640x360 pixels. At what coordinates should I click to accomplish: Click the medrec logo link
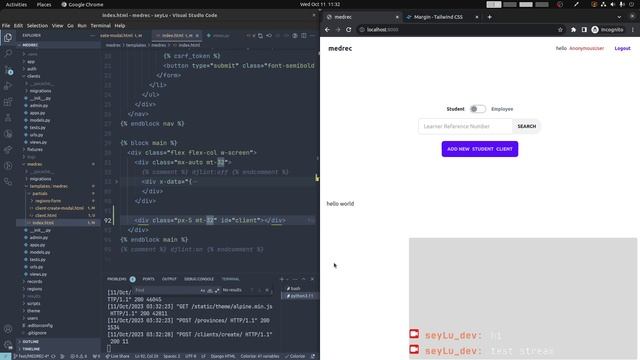(x=340, y=48)
